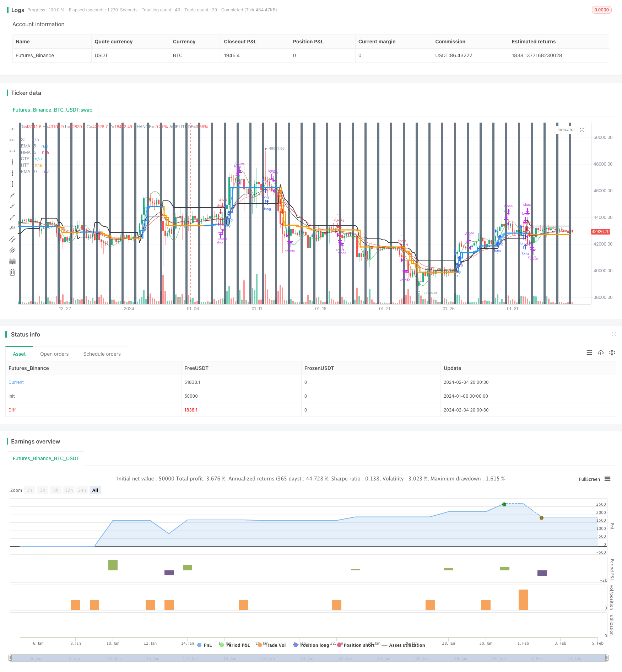Select the price line 123 tool
Image resolution: width=622 pixels, height=672 pixels.
12,228
